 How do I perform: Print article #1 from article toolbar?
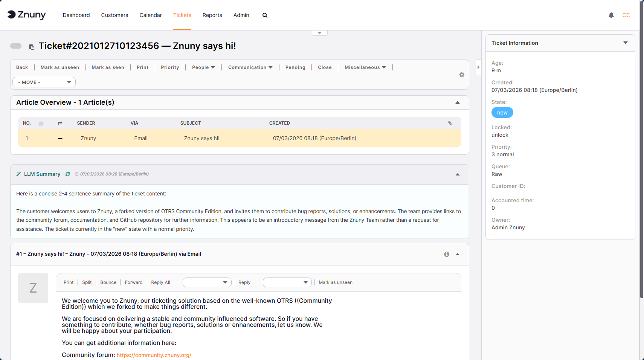(69, 282)
